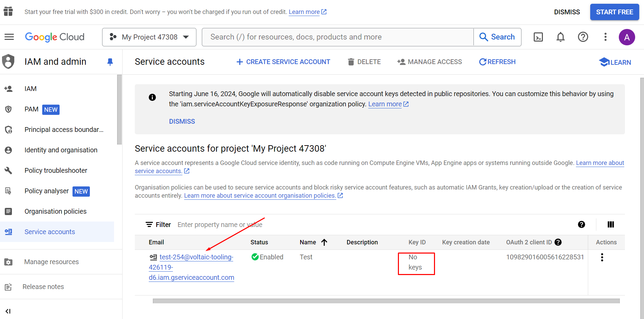644x319 pixels.
Task: Open Organisation policies in the sidebar
Action: coord(55,211)
